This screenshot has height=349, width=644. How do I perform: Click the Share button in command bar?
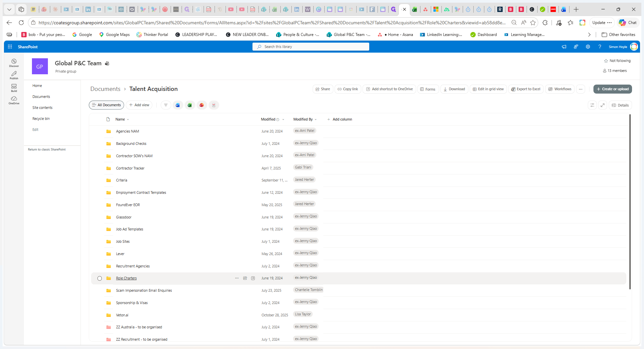(x=323, y=89)
